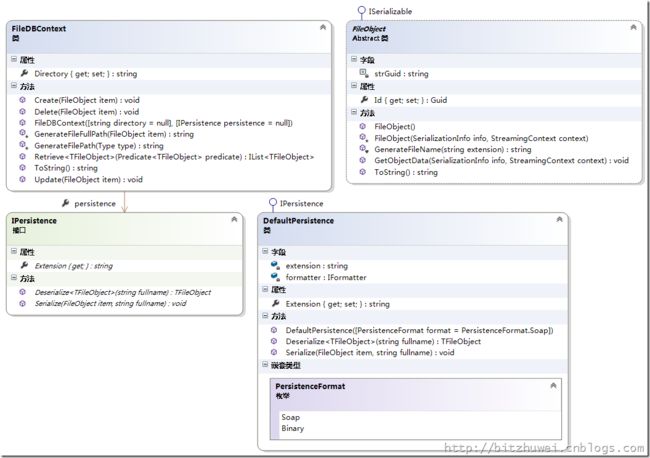Viewport: 650px width, 458px height.
Task: Collapse methods section in IPersistence
Action: [14, 278]
